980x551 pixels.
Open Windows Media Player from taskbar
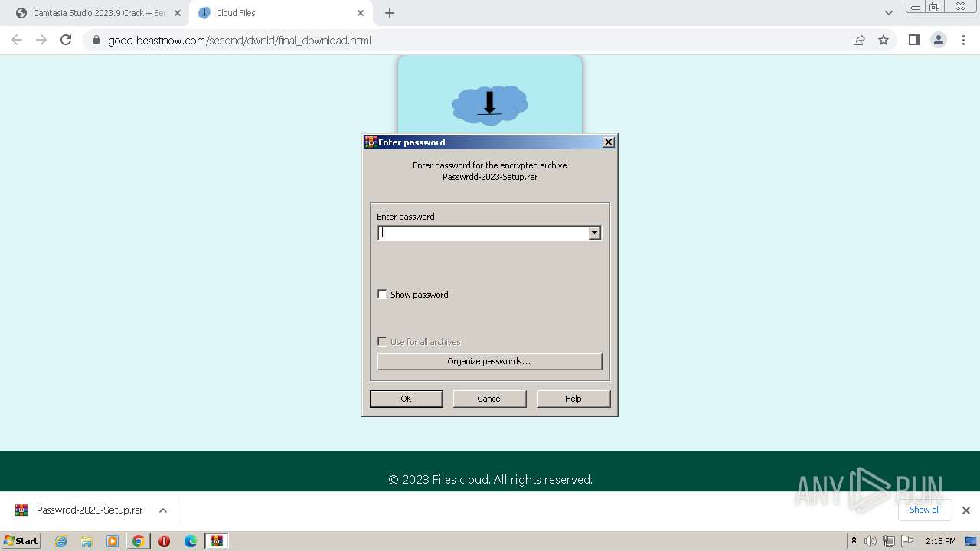(x=113, y=541)
